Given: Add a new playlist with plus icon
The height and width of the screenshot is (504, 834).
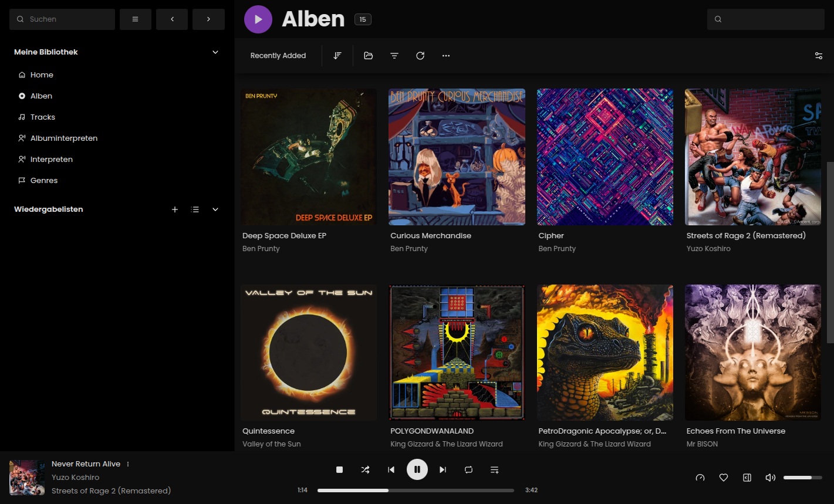Looking at the screenshot, I should tap(175, 209).
